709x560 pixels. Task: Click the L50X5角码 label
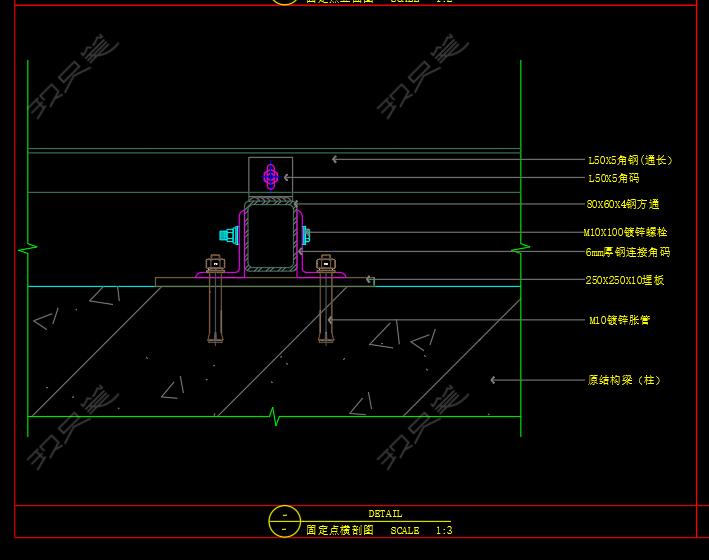613,178
